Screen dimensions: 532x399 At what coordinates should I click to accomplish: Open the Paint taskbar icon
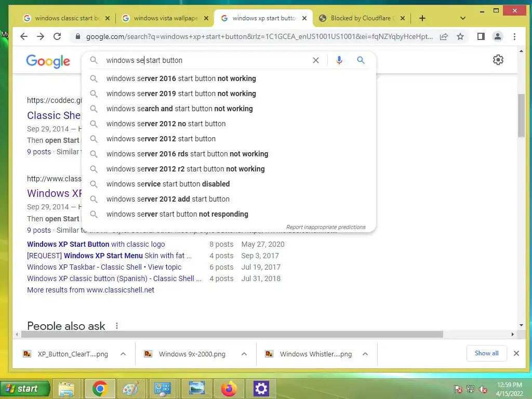coord(130,389)
